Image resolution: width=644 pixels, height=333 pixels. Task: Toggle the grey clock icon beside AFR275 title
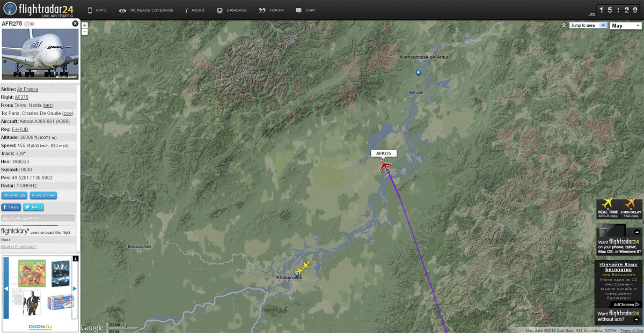[27, 24]
